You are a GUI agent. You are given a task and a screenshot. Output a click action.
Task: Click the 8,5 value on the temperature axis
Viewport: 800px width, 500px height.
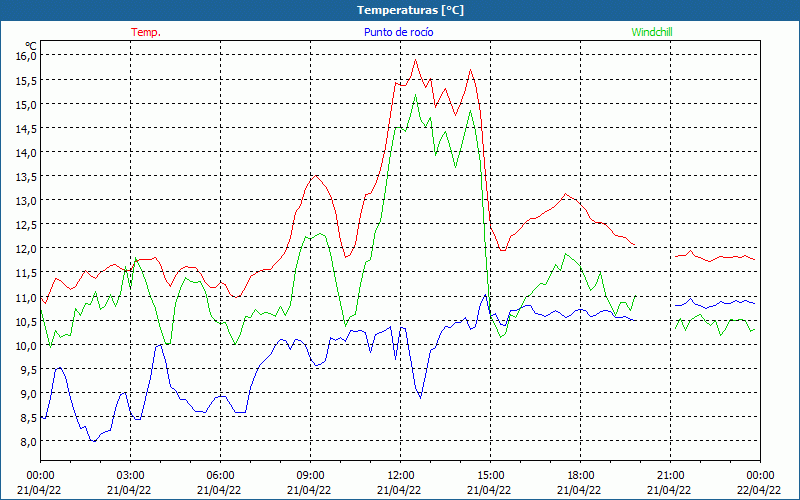point(28,417)
